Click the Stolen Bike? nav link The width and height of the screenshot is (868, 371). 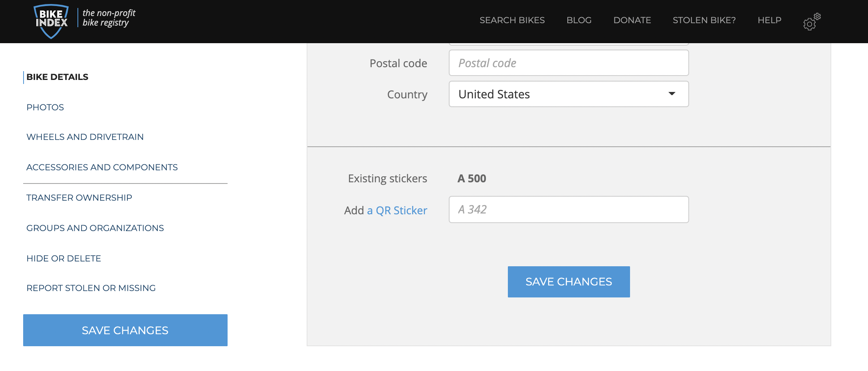(704, 20)
